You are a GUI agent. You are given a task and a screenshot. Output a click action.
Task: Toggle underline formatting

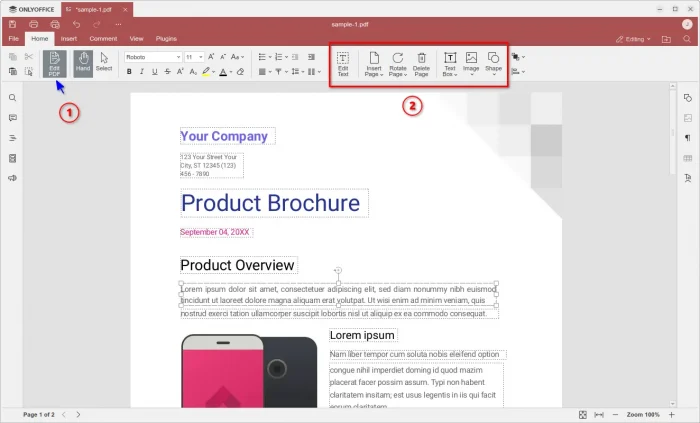155,72
